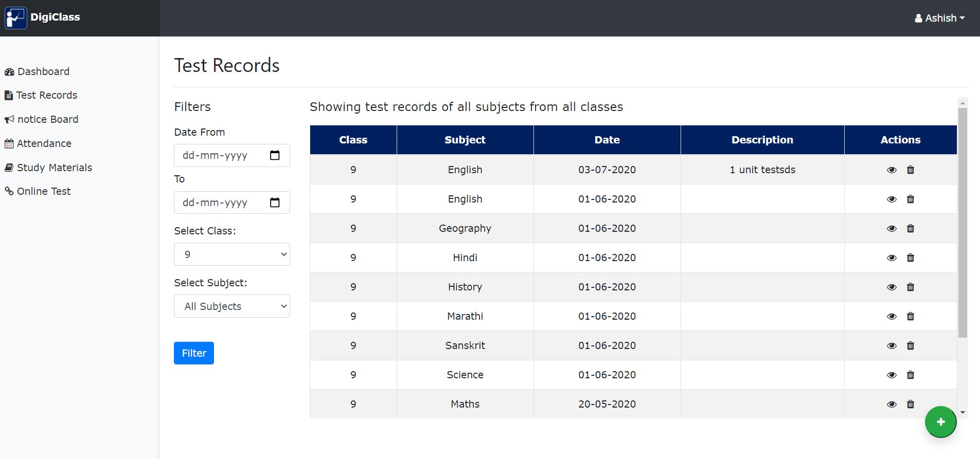Viewport: 980px width, 459px height.
Task: Open Study Materials from sidebar
Action: (54, 168)
